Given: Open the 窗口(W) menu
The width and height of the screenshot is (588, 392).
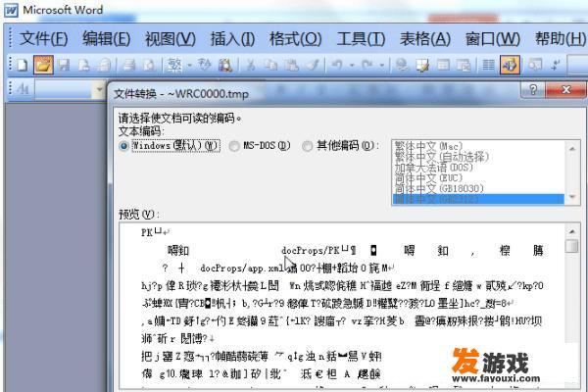Looking at the screenshot, I should [x=493, y=38].
